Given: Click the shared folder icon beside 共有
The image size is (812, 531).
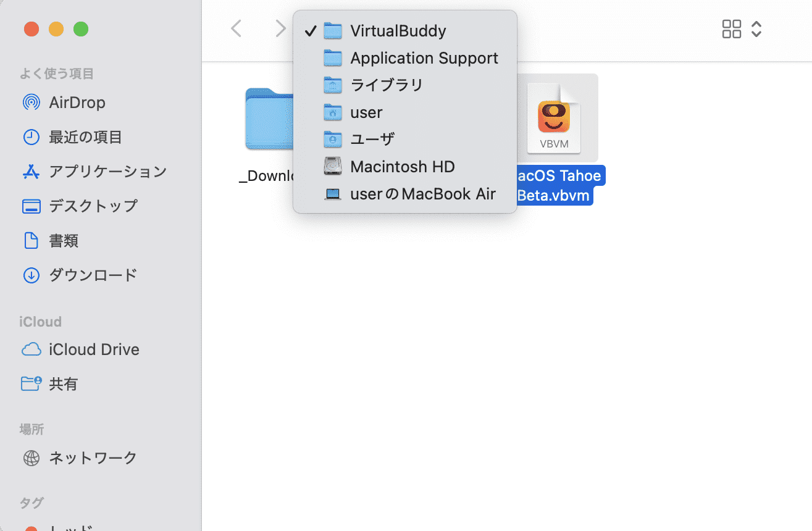Looking at the screenshot, I should click(31, 384).
